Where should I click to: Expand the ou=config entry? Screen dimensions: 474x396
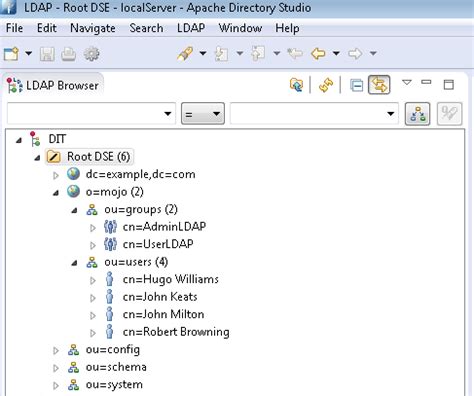[56, 351]
